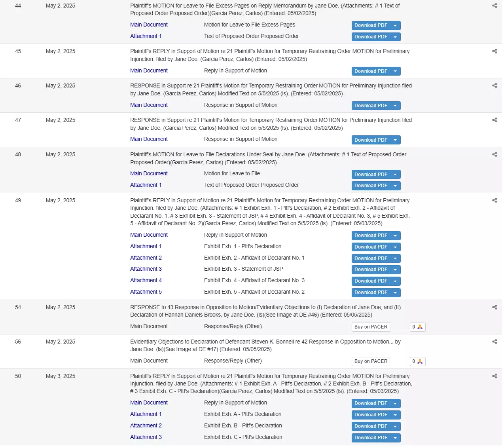Expand Download PDF dropdown arrow for entry 45
502x448 pixels.
(x=395, y=71)
